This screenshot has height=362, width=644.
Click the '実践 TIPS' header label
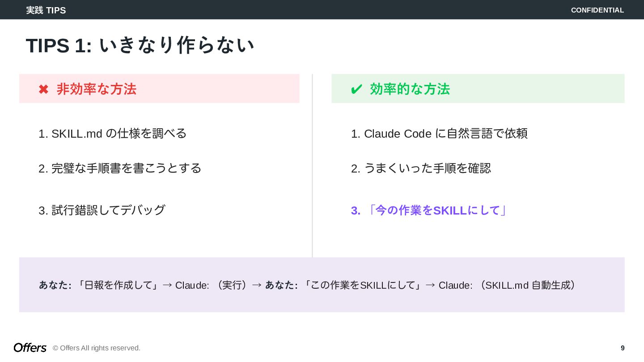[x=46, y=10]
